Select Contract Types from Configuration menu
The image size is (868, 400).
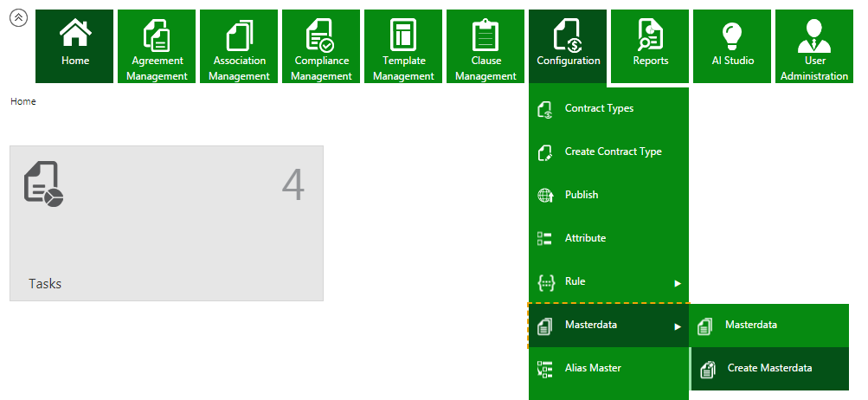click(x=599, y=109)
